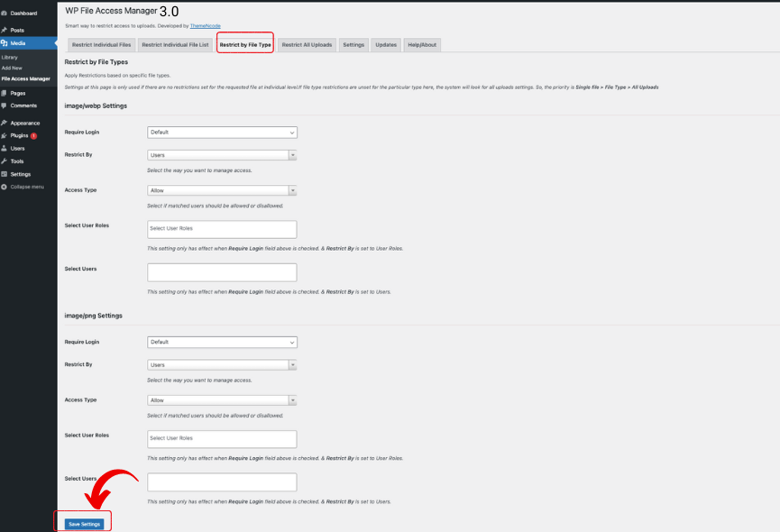
Task: Open the Settings sidebar menu label
Action: [21, 174]
